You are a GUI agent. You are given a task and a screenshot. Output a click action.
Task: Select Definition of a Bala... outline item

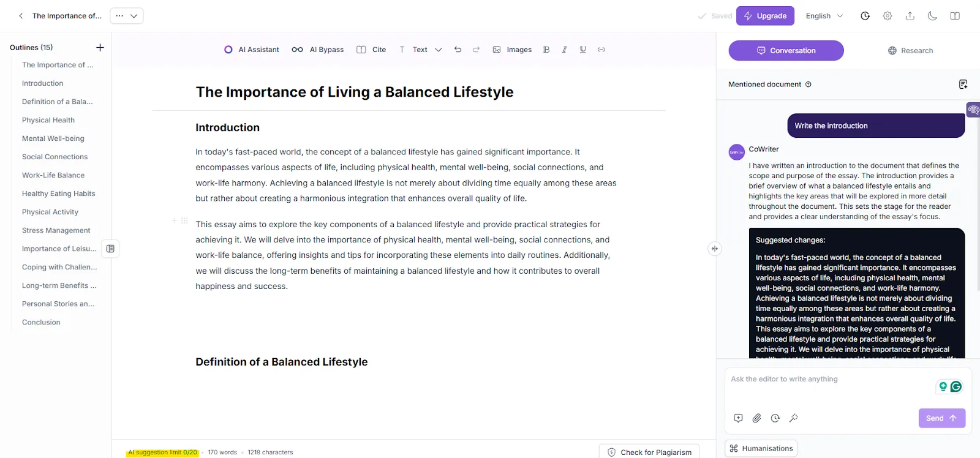[x=58, y=102]
